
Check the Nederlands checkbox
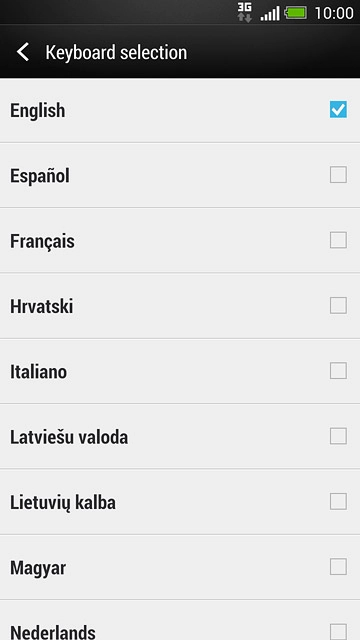(x=338, y=631)
